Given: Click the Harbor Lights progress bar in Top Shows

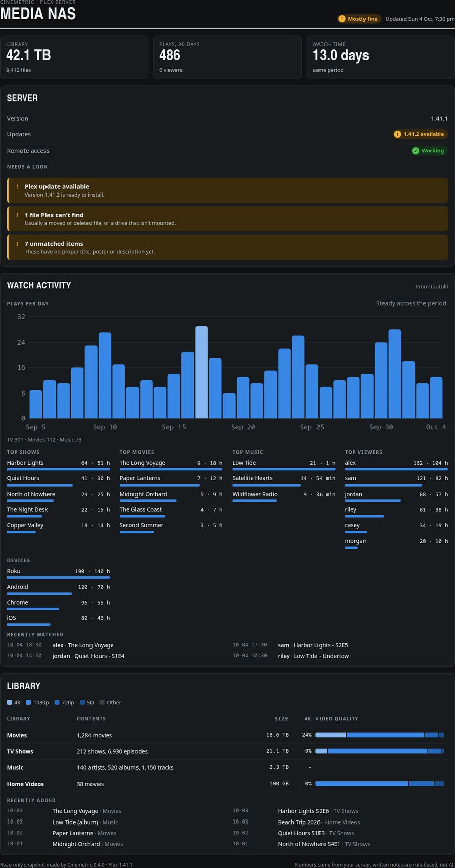Looking at the screenshot, I should (58, 469).
